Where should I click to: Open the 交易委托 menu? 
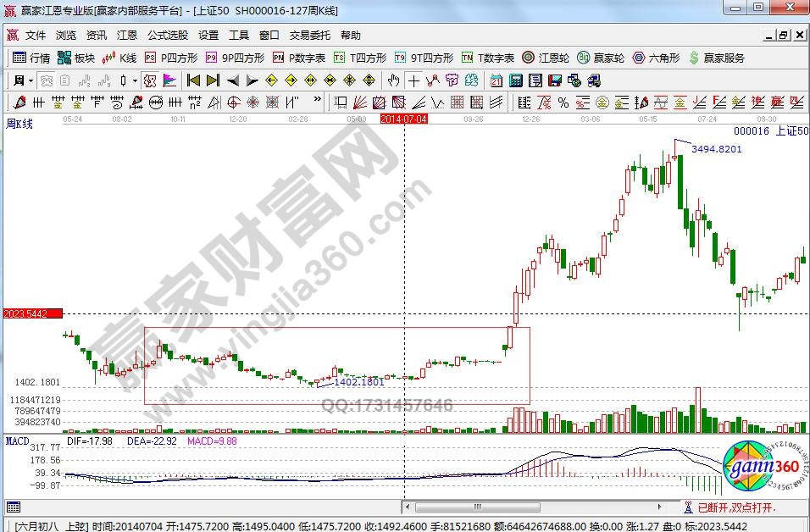(x=309, y=36)
